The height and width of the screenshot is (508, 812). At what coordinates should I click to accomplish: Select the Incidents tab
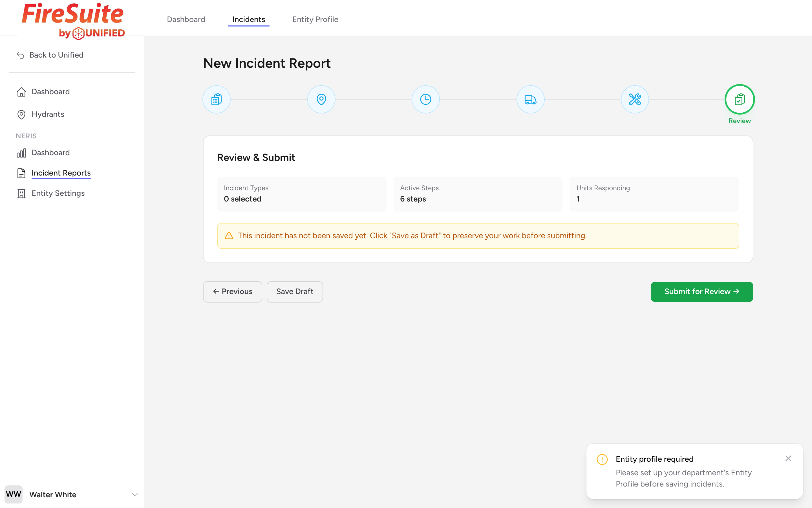coord(249,19)
